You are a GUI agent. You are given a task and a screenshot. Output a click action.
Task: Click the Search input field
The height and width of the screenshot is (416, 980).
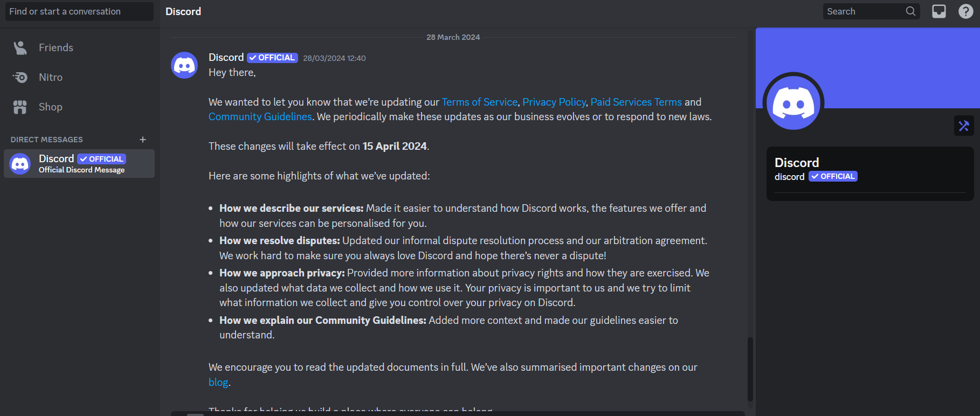tap(862, 11)
